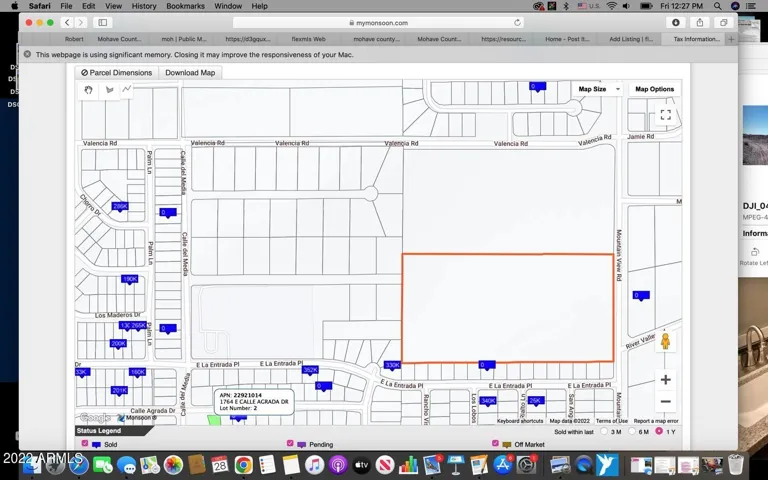Image resolution: width=768 pixels, height=480 pixels.
Task: Switch to the Robert tab
Action: click(x=74, y=39)
